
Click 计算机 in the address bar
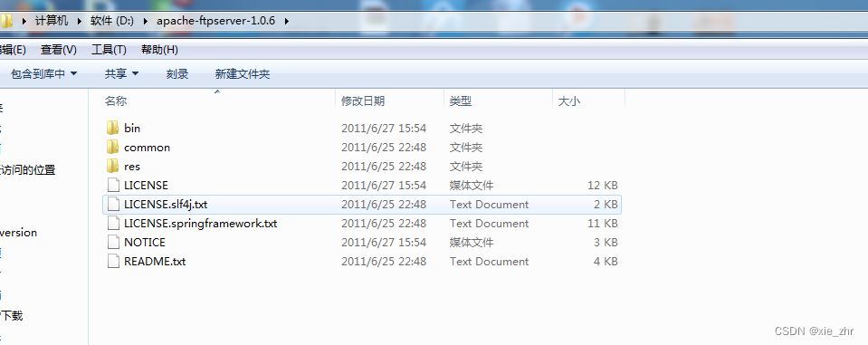(x=52, y=21)
